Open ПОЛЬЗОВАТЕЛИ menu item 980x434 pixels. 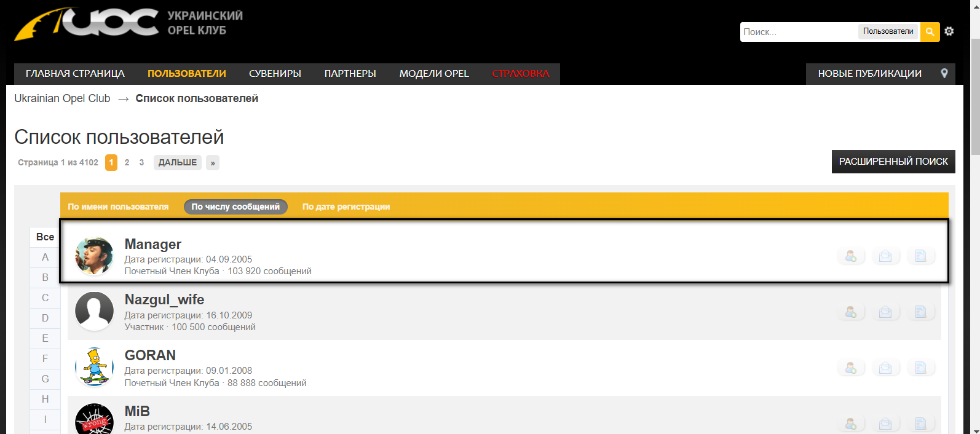pyautogui.click(x=187, y=74)
